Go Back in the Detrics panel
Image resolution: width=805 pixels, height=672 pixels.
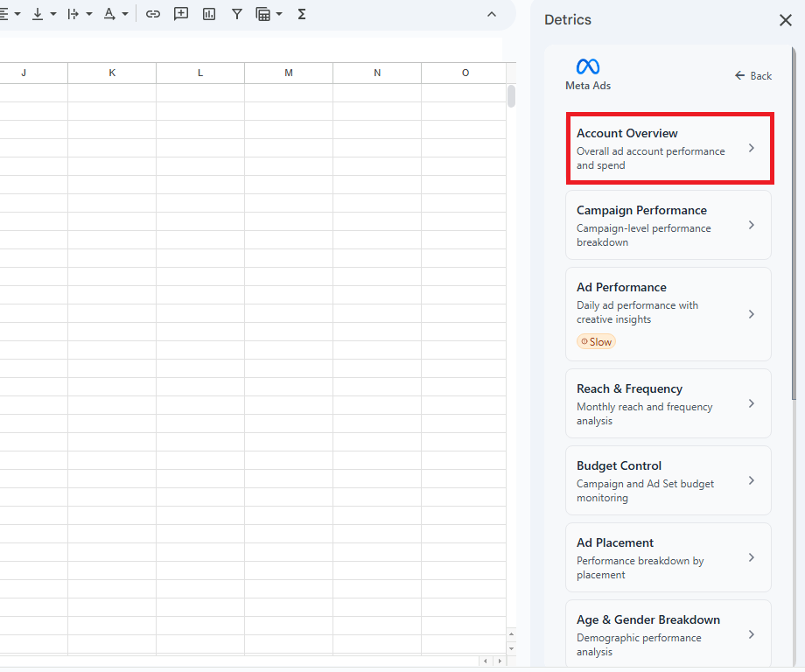[x=753, y=76]
